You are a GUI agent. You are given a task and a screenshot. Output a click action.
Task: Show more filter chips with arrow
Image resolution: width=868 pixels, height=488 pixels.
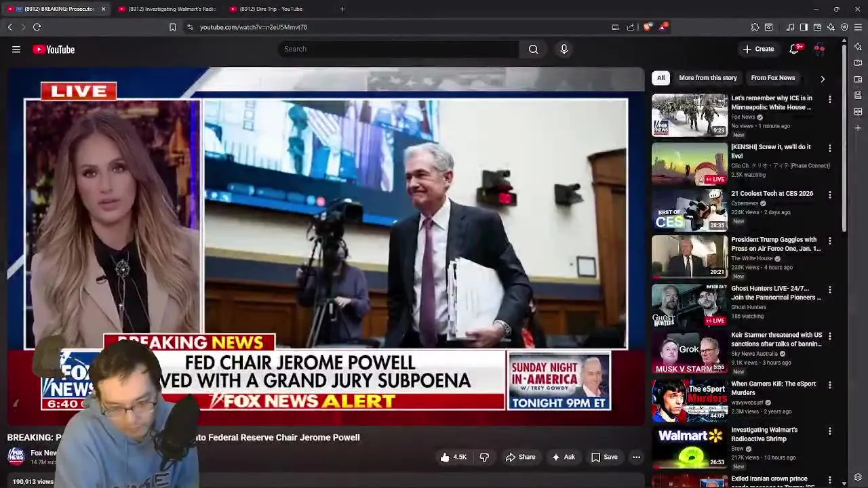pos(823,79)
